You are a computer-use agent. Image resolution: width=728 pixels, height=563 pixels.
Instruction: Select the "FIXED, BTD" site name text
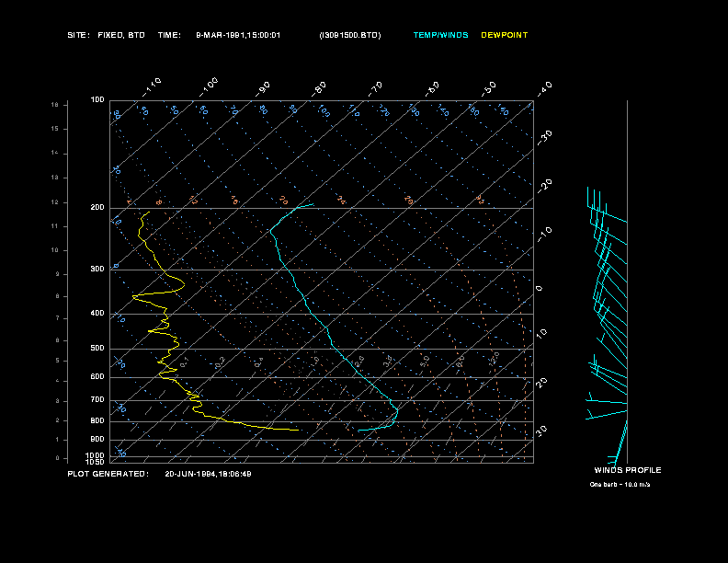121,35
